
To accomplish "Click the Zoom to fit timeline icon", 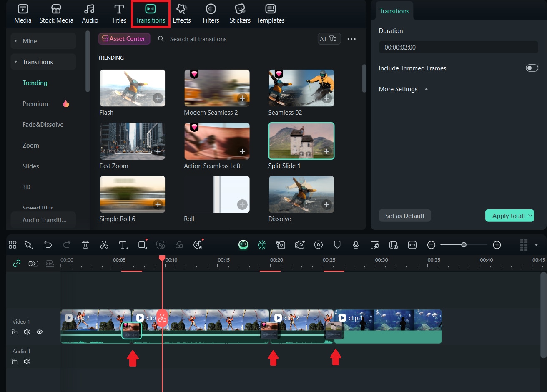I will point(412,245).
